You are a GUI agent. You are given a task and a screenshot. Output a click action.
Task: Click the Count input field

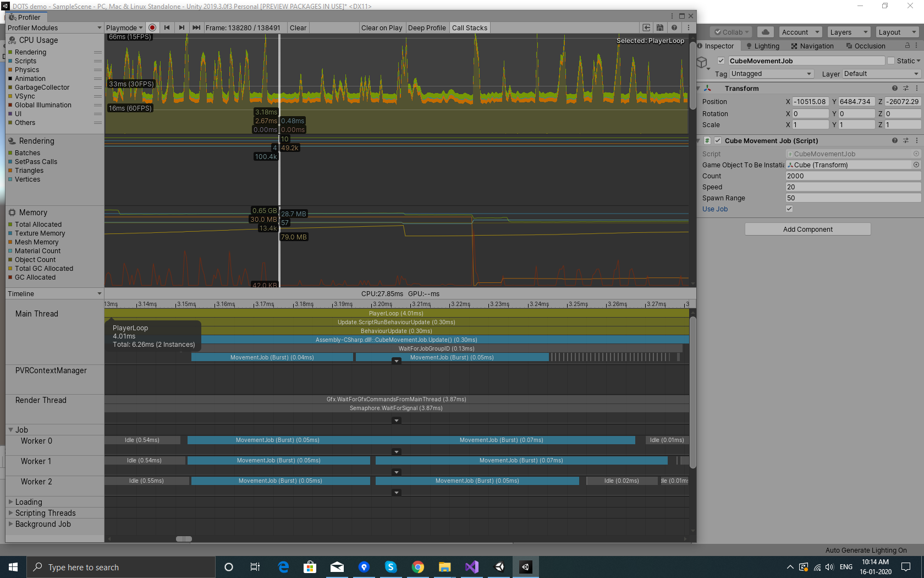pos(853,176)
